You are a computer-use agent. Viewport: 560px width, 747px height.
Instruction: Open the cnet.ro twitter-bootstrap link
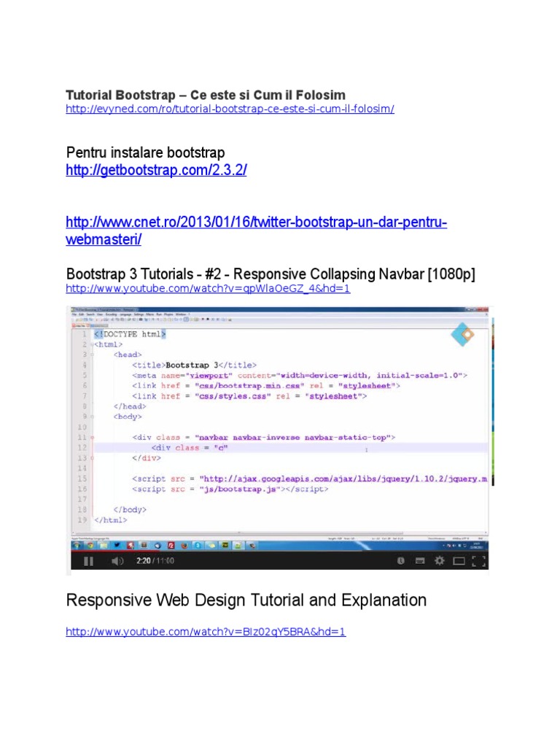click(x=256, y=231)
